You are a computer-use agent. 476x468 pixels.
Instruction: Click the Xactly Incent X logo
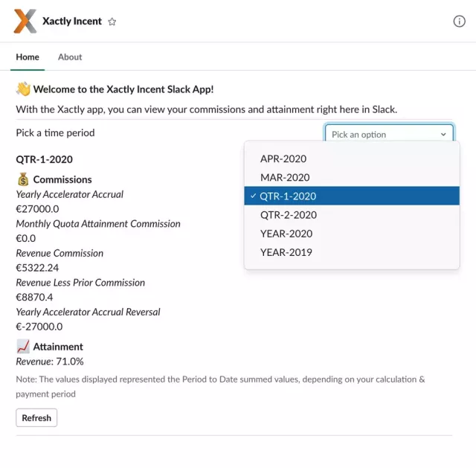pyautogui.click(x=25, y=21)
